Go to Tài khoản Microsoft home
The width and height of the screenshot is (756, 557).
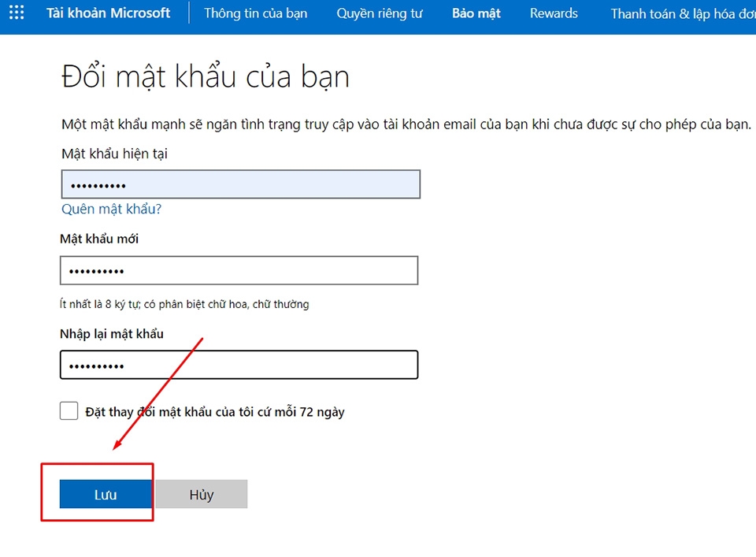108,13
